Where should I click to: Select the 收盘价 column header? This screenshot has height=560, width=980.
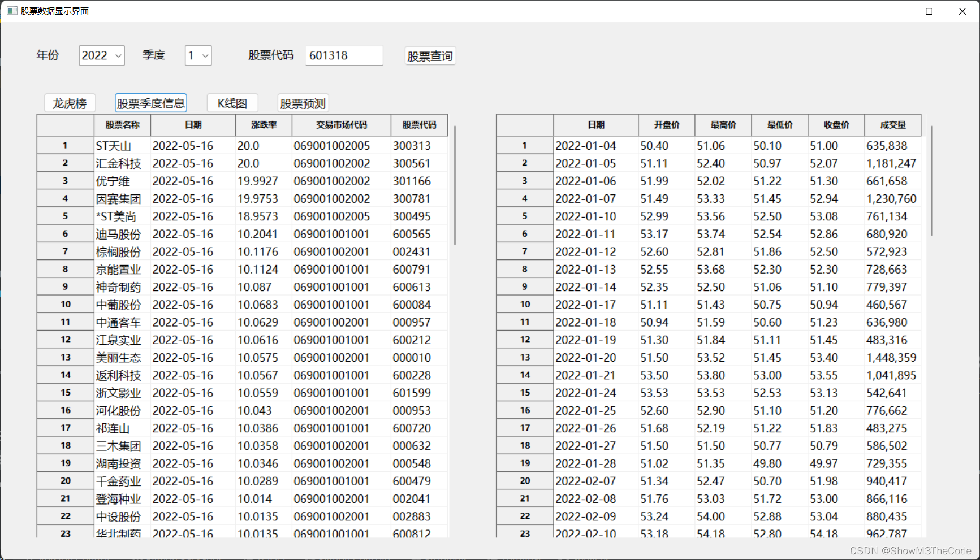[836, 125]
